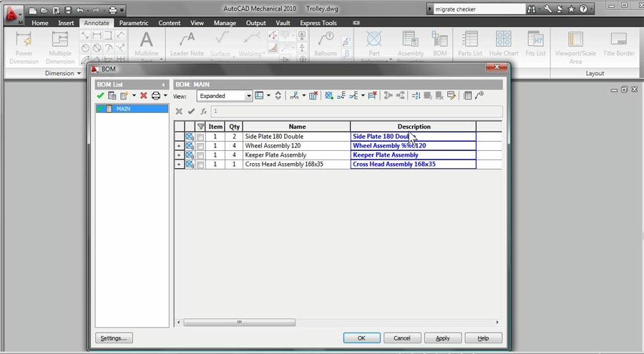Viewport: 644px width, 354px height.
Task: Click the print icon in BOM List toolbar
Action: tap(156, 96)
